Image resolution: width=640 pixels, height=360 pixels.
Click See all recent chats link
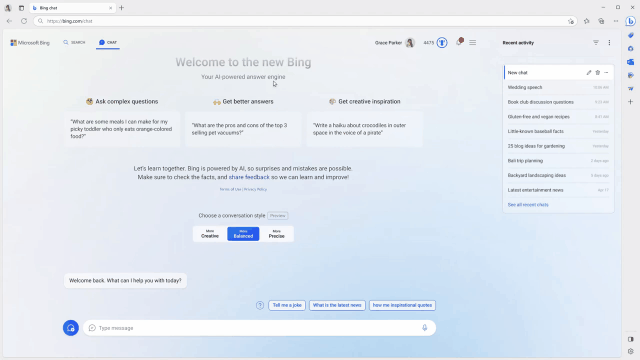528,205
